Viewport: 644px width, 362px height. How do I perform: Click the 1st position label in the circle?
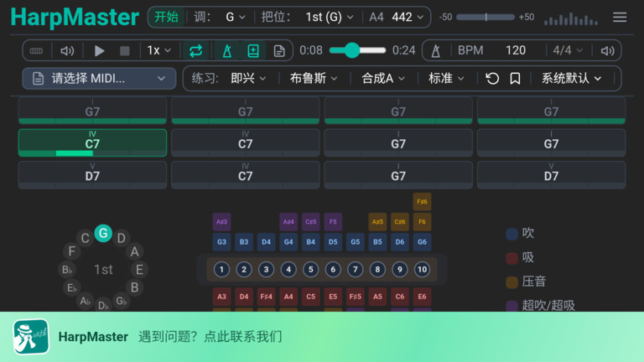tap(103, 270)
